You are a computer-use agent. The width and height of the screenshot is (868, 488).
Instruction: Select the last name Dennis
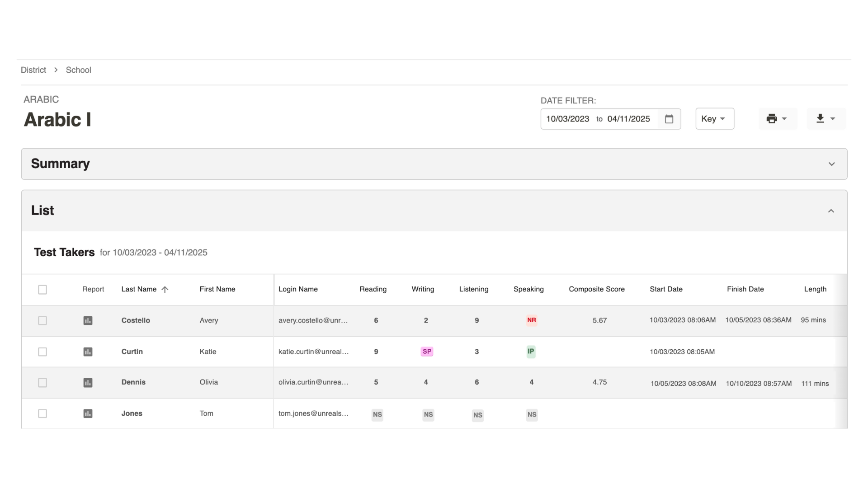coord(133,382)
